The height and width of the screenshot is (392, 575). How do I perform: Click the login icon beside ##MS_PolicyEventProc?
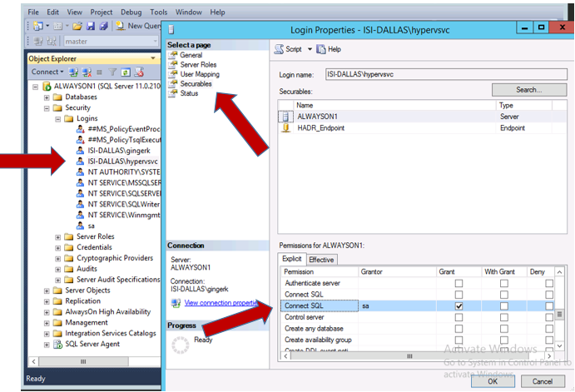pos(80,129)
